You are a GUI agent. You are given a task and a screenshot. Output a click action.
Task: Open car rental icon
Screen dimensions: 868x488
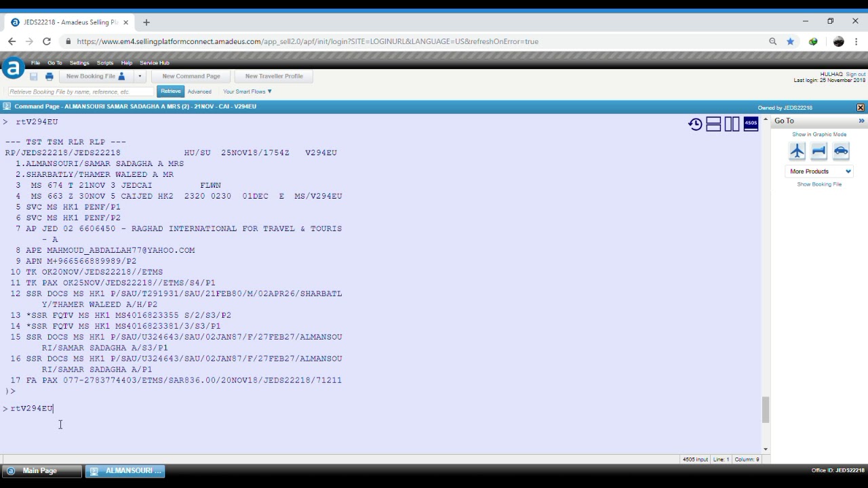(841, 151)
